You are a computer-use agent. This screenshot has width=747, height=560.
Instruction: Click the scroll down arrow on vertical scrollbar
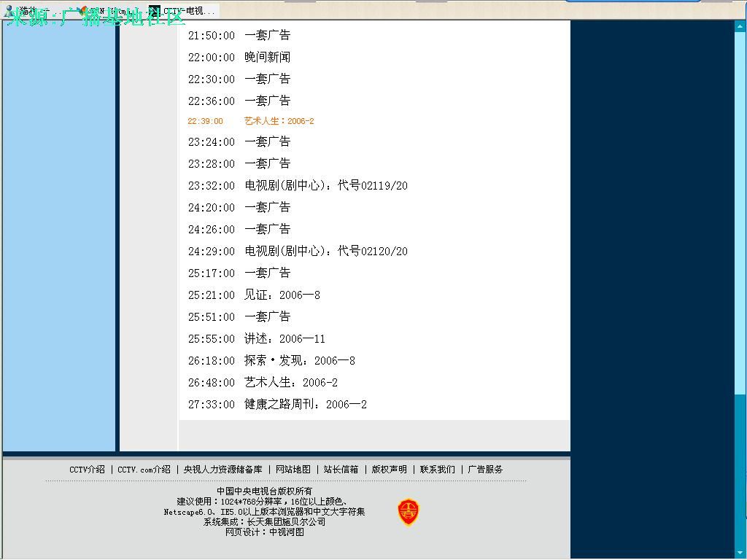[740, 553]
